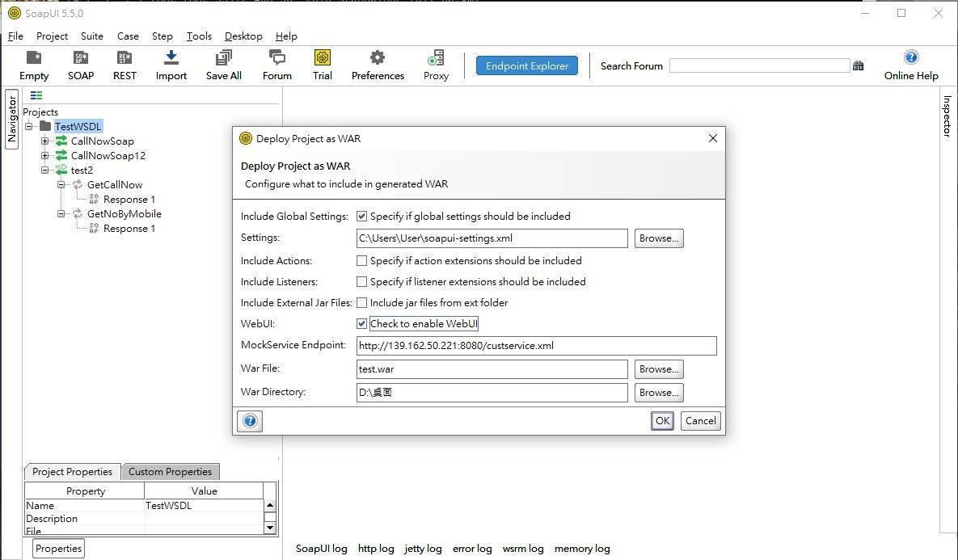Image resolution: width=958 pixels, height=560 pixels.
Task: Open the Help menu
Action: 286,36
